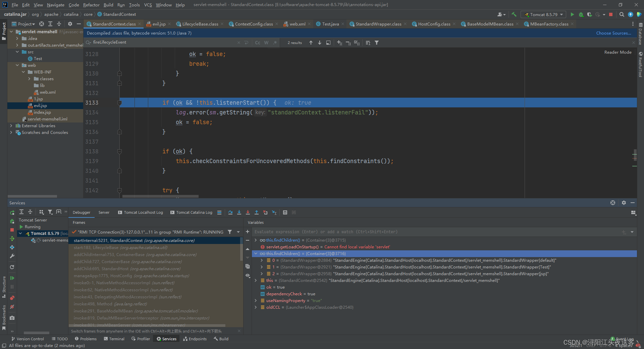Click the rerun icon in Services sidebar

pyautogui.click(x=12, y=212)
